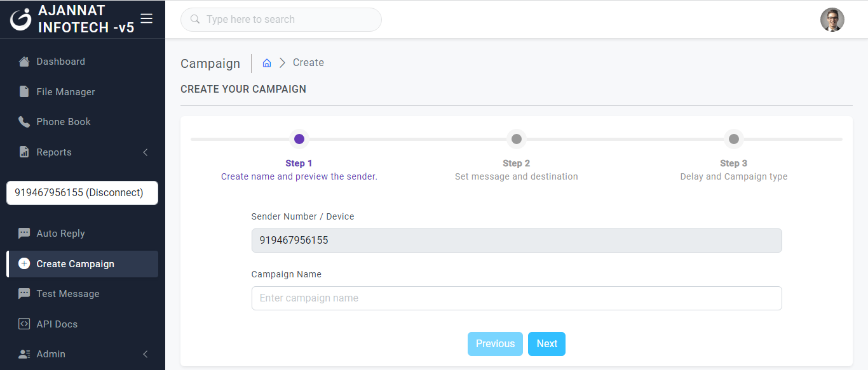This screenshot has width=868, height=370.
Task: Open the user profile avatar
Action: [x=832, y=20]
